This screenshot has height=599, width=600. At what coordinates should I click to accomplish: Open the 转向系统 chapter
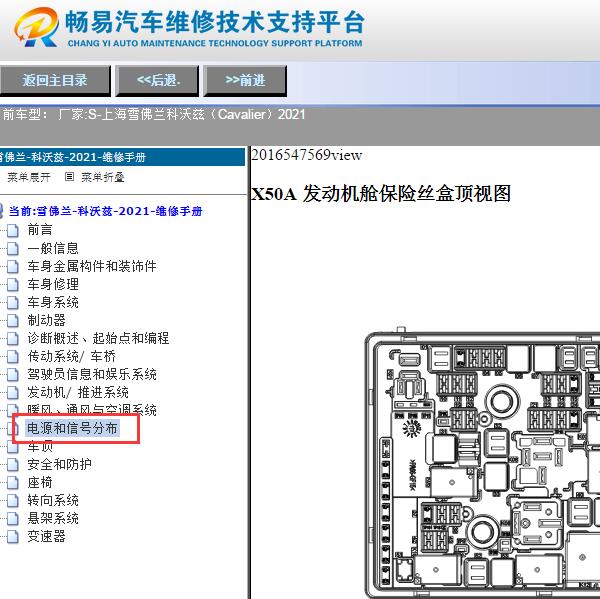(x=53, y=500)
